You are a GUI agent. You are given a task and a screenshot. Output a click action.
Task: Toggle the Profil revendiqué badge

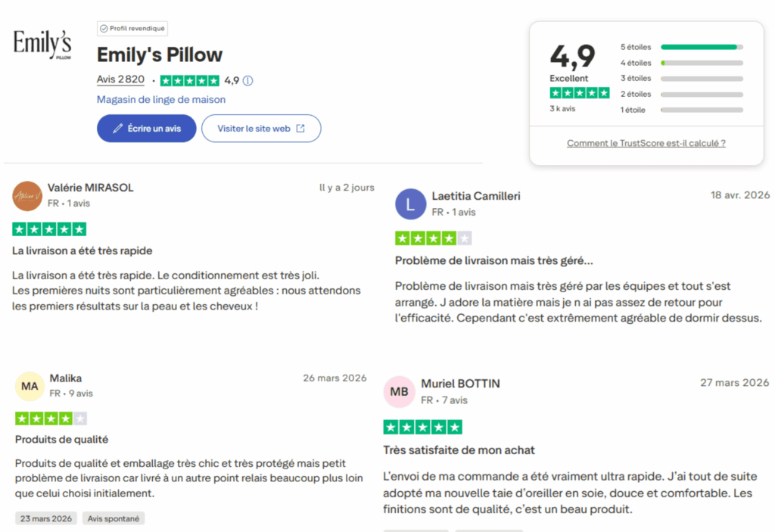[132, 28]
